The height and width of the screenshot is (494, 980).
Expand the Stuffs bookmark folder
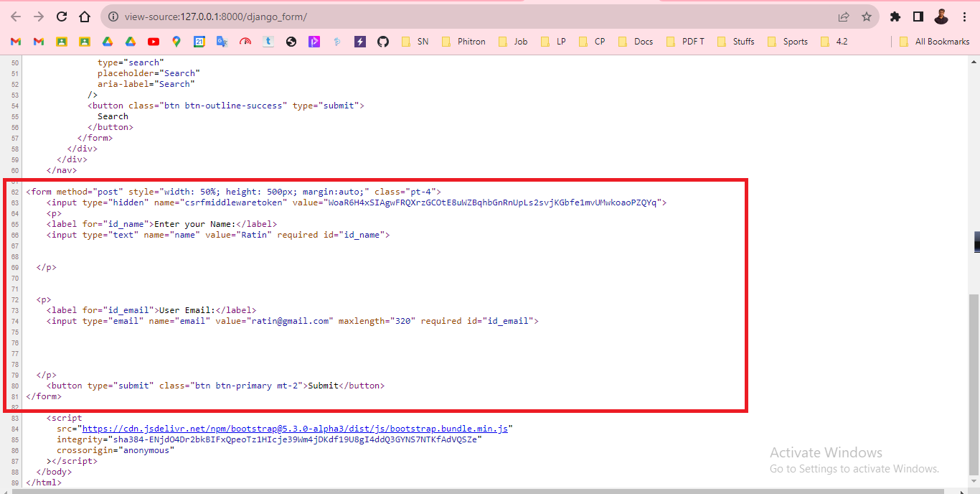click(736, 42)
